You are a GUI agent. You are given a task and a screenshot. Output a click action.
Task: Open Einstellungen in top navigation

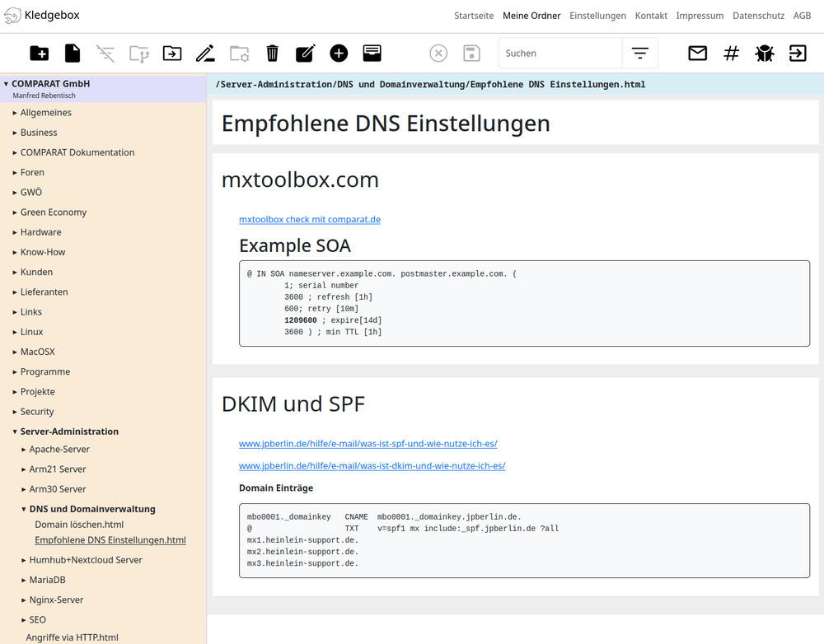(598, 16)
